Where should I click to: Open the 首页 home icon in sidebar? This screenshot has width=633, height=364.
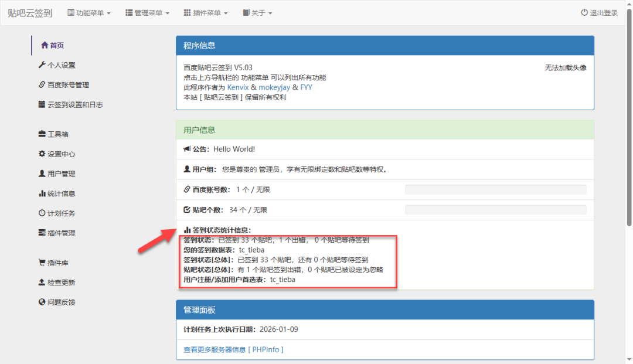pos(45,45)
